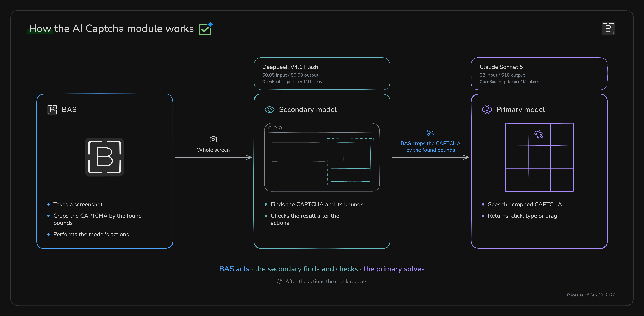Click the $0.05 input / $0.60 output price

(x=290, y=75)
